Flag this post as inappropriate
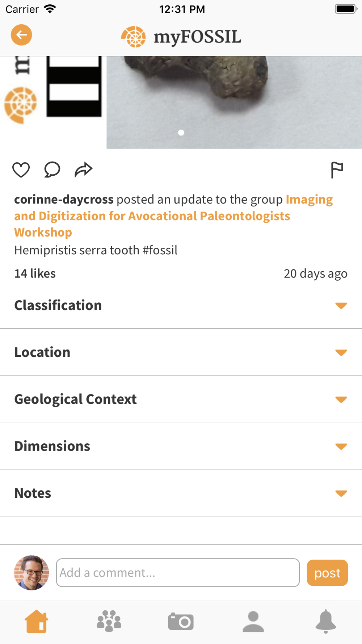Viewport: 362px width, 644px height. (337, 170)
